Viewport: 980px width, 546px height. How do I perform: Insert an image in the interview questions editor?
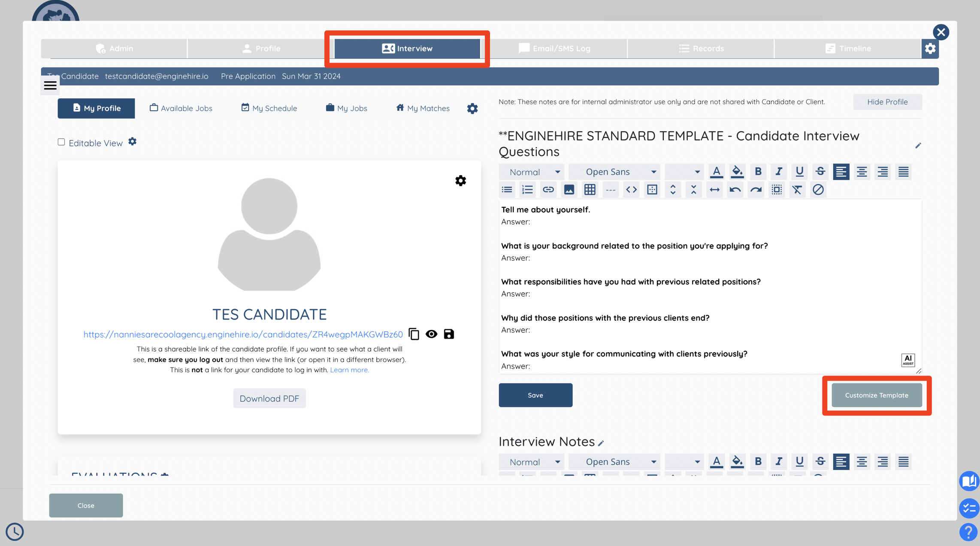[569, 190]
